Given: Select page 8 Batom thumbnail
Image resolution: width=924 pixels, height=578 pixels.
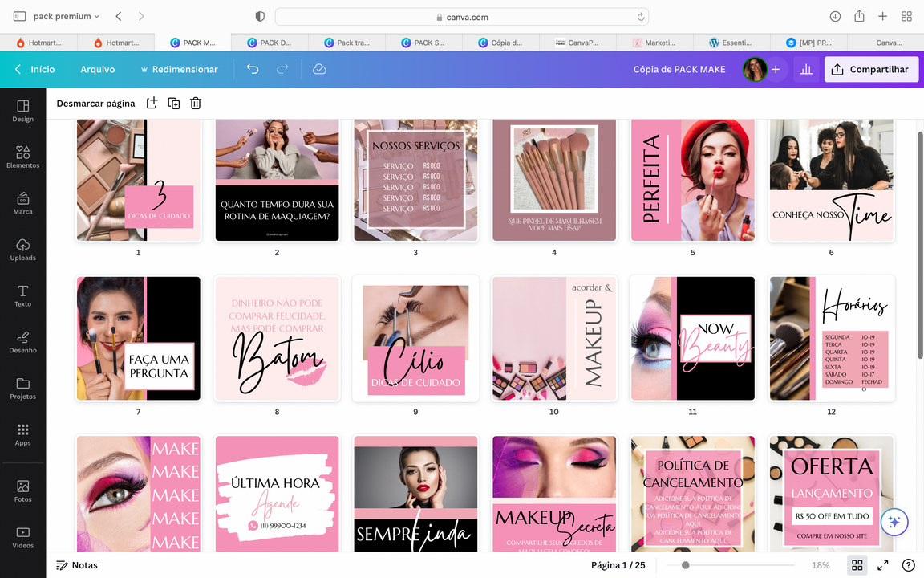Looking at the screenshot, I should point(277,339).
